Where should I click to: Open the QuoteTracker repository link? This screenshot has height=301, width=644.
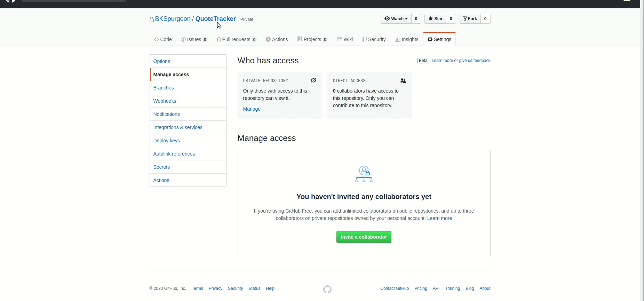[x=215, y=19]
